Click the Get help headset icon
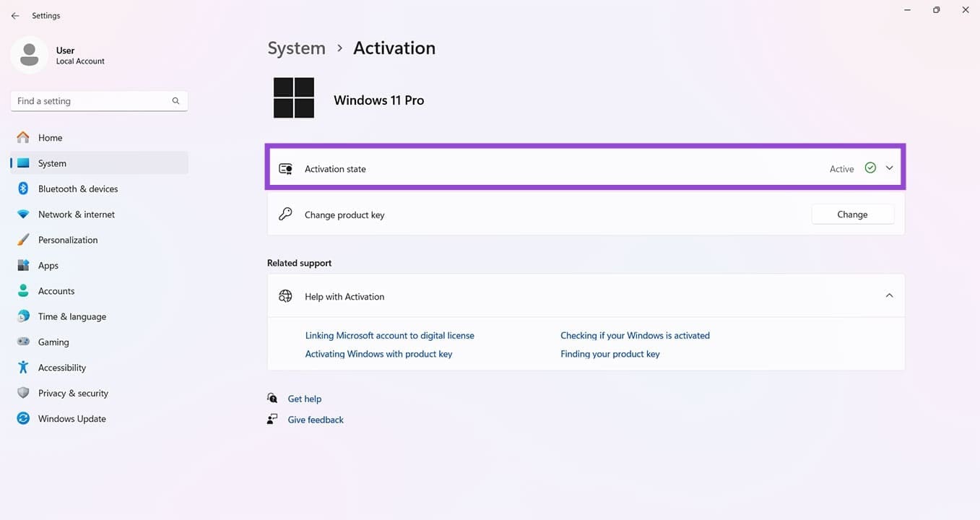Screen dimensions: 980x520 (x=272, y=399)
